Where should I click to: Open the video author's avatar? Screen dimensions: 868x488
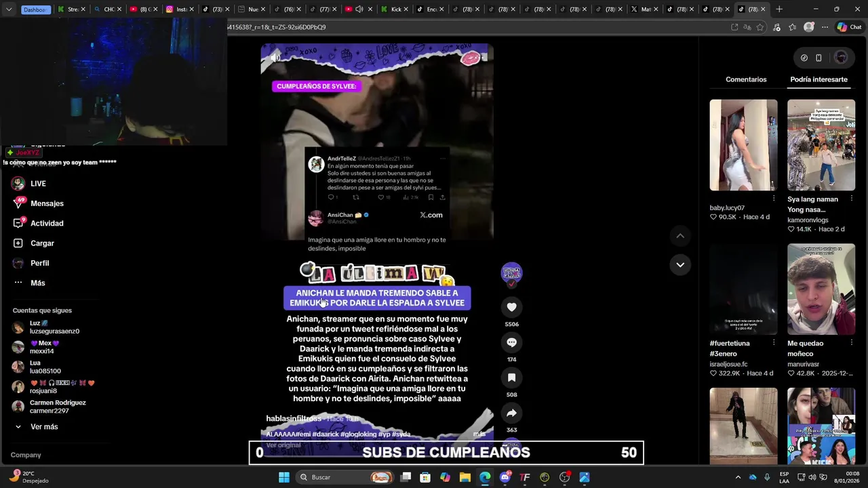coord(511,272)
